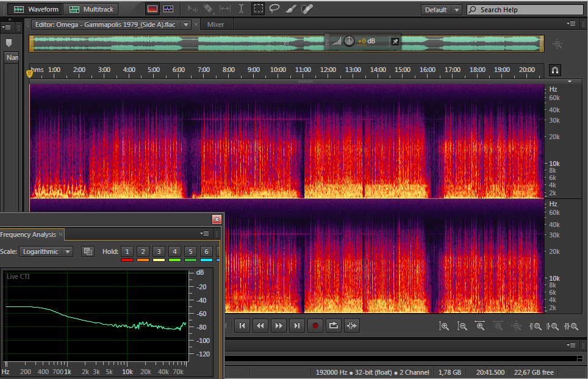
Task: Zoom out amplitude
Action: click(462, 326)
